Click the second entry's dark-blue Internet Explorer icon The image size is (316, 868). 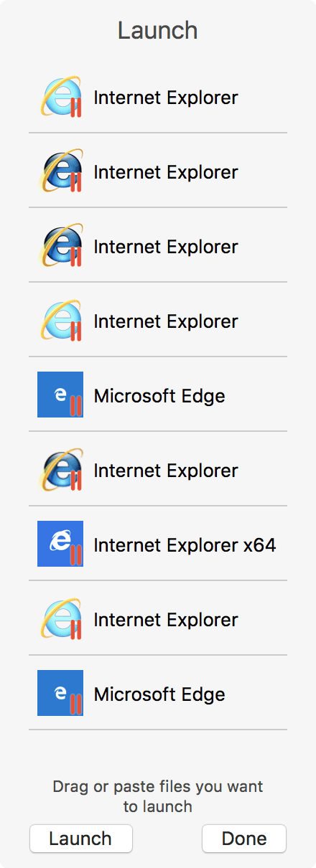point(60,171)
